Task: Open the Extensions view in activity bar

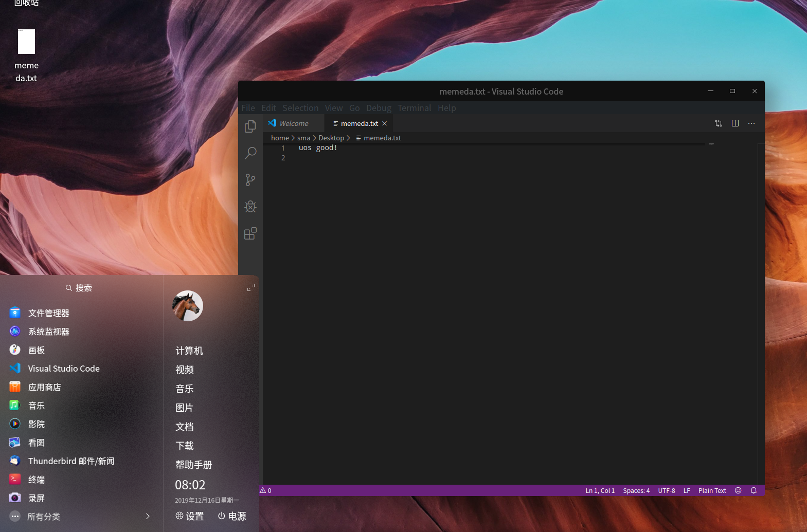Action: (250, 234)
